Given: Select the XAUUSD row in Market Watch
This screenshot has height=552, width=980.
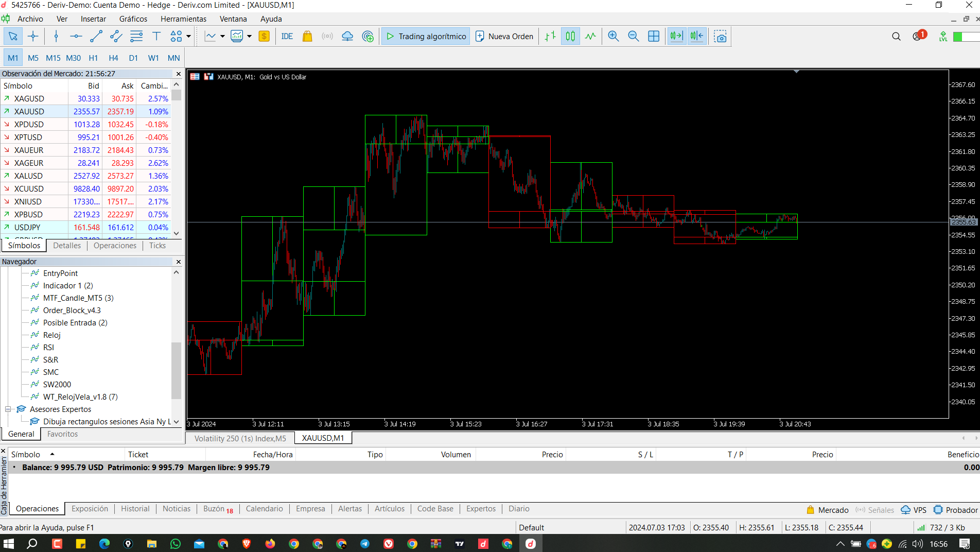Looking at the screenshot, I should (x=85, y=111).
